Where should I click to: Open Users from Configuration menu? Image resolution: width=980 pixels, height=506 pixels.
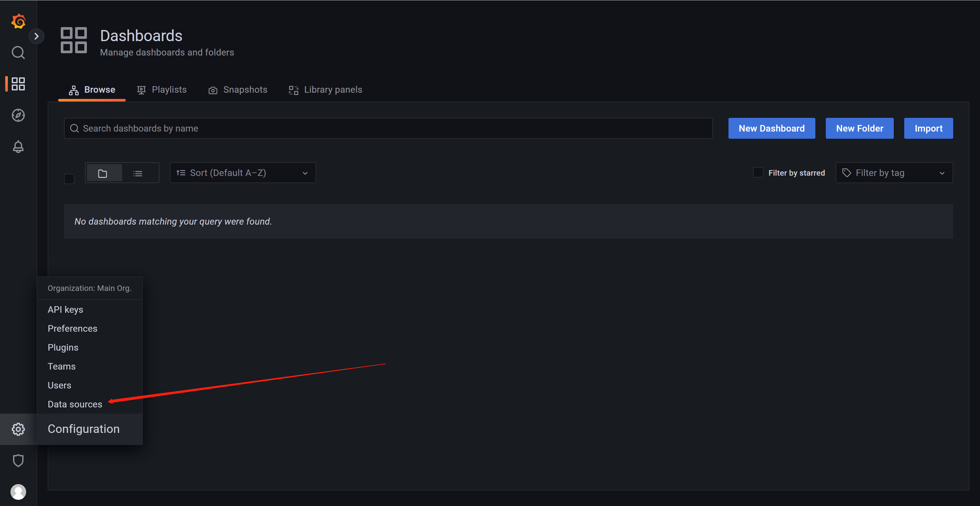(59, 386)
